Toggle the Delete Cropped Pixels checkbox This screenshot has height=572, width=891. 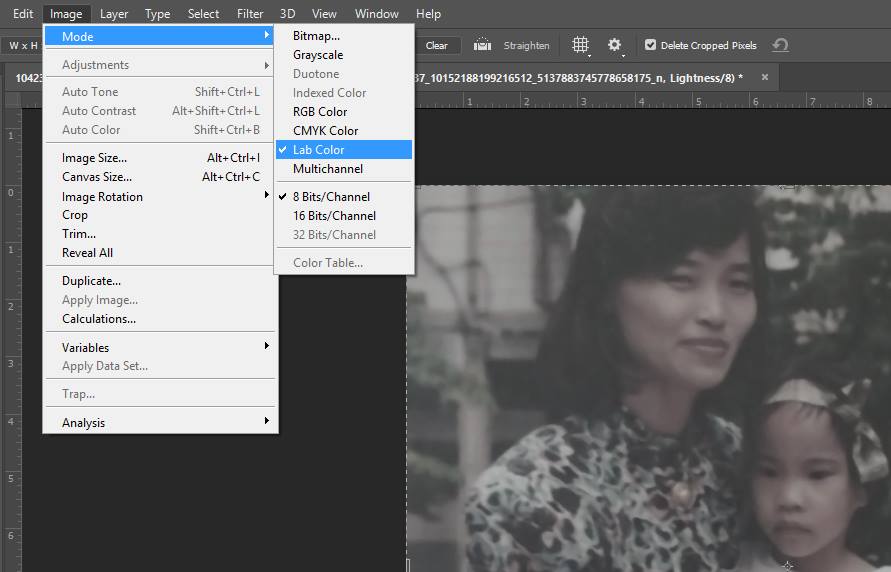(x=651, y=45)
